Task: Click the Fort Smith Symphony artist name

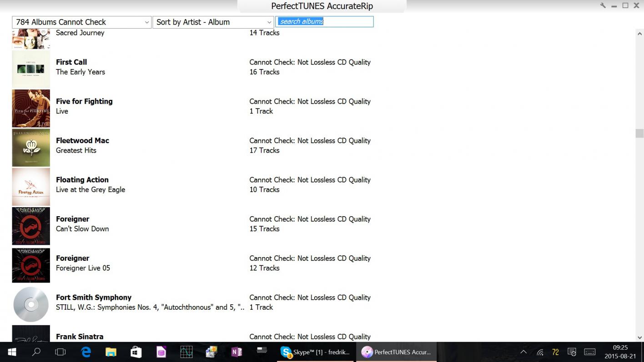Action: pos(94,298)
